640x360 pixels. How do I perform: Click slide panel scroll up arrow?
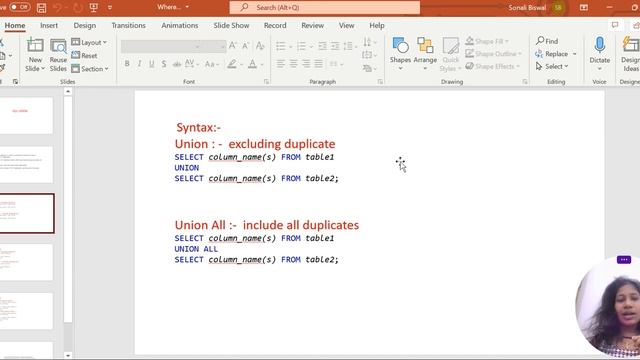68,91
